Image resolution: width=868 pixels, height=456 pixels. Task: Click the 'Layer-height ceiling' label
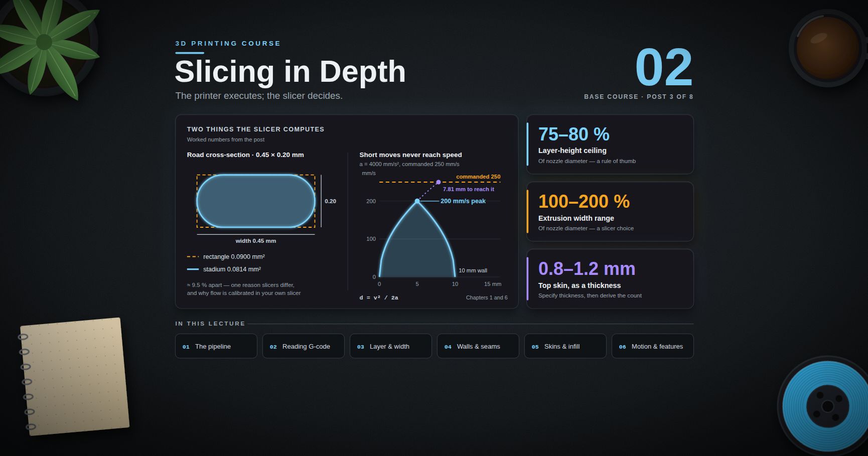572,150
